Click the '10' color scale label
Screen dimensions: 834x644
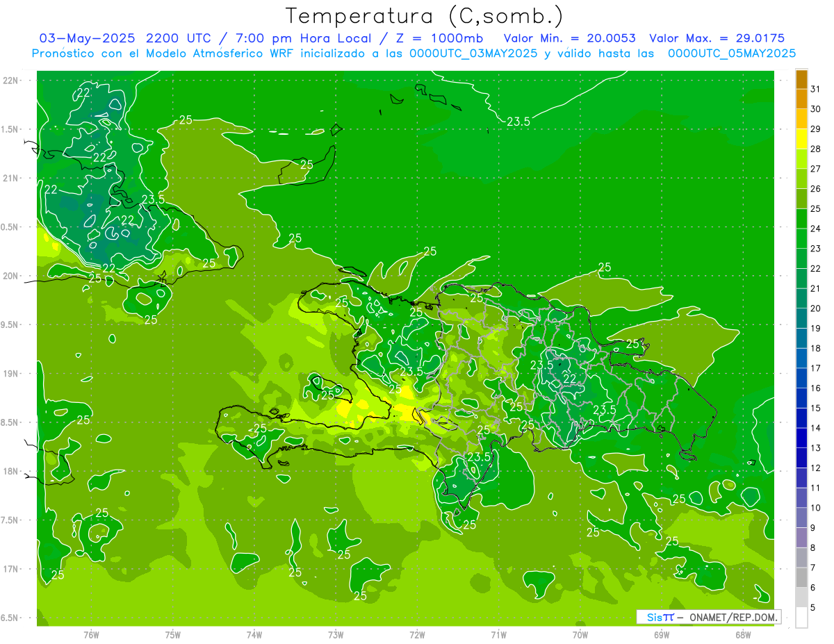coord(815,508)
